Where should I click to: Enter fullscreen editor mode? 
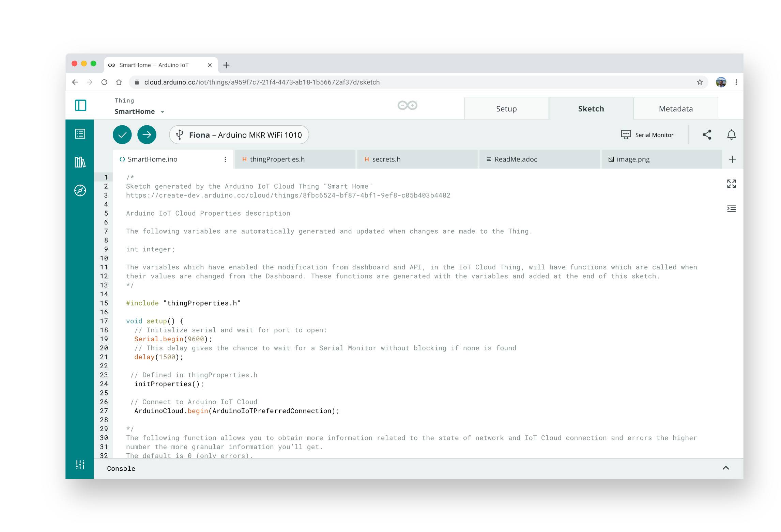(732, 184)
